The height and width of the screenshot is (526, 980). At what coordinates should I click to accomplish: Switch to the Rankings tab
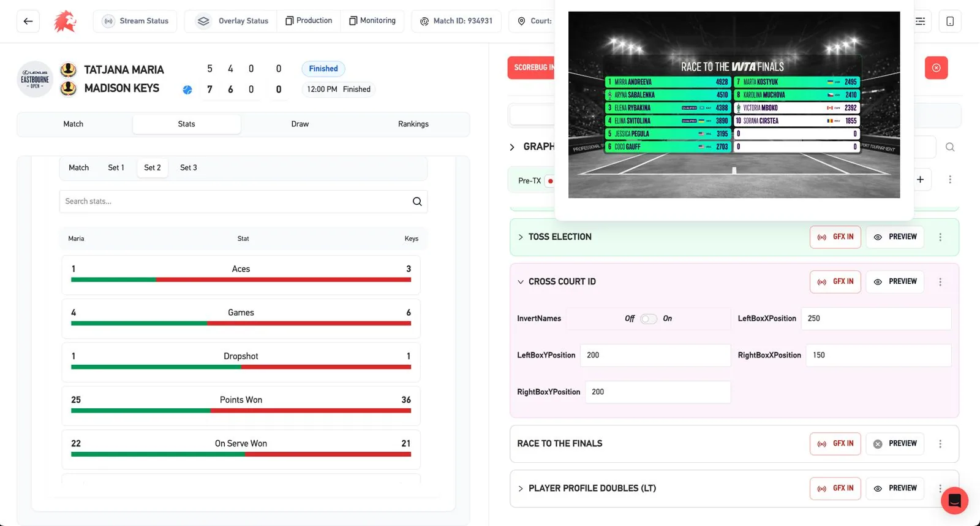(x=413, y=124)
